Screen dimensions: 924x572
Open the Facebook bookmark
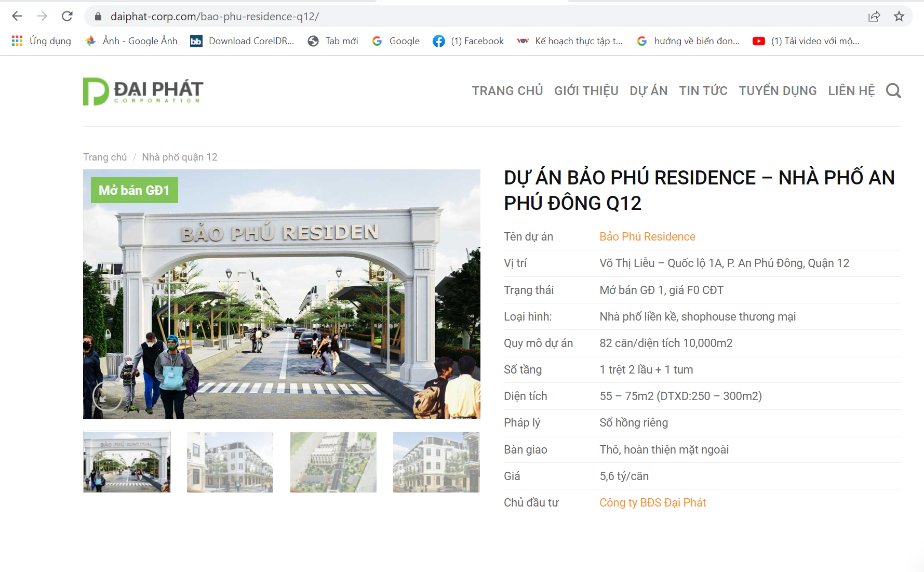pyautogui.click(x=468, y=41)
